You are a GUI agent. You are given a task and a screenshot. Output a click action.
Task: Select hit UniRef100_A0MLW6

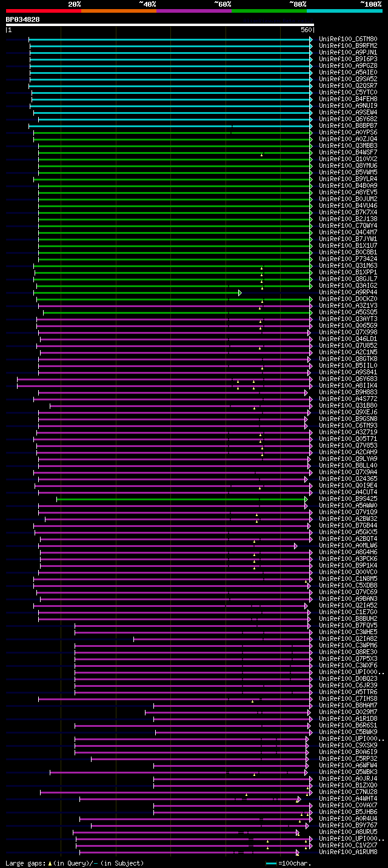pos(348,545)
